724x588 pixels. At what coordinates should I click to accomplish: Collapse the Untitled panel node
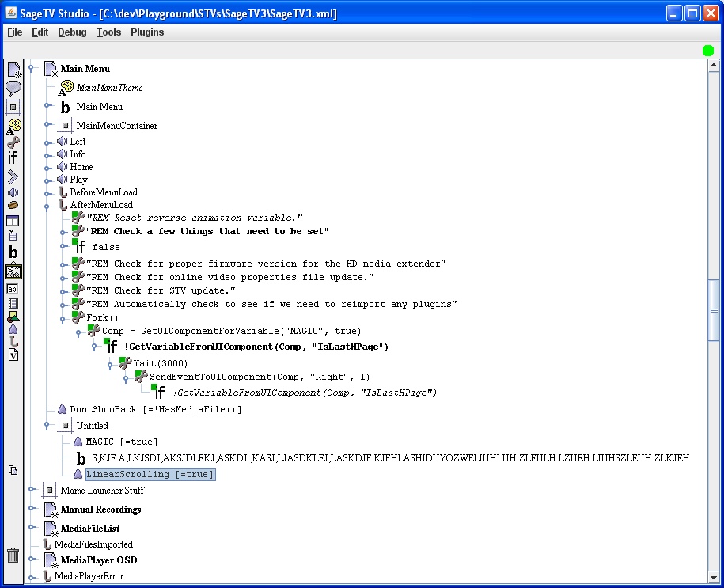point(47,426)
